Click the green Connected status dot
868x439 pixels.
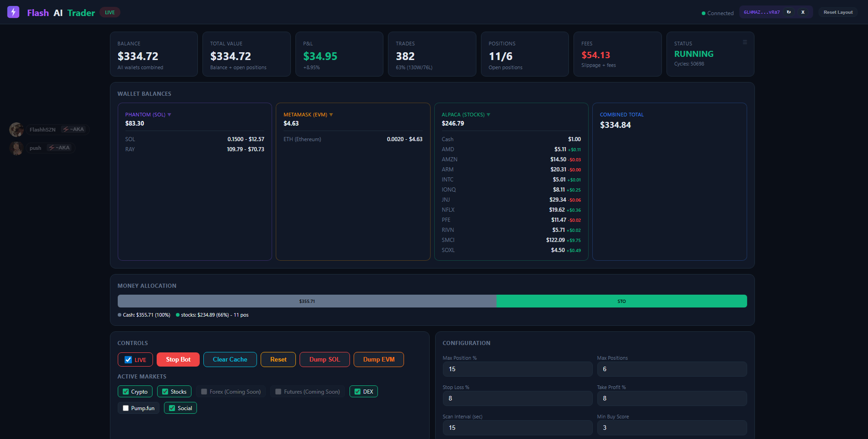[704, 13]
